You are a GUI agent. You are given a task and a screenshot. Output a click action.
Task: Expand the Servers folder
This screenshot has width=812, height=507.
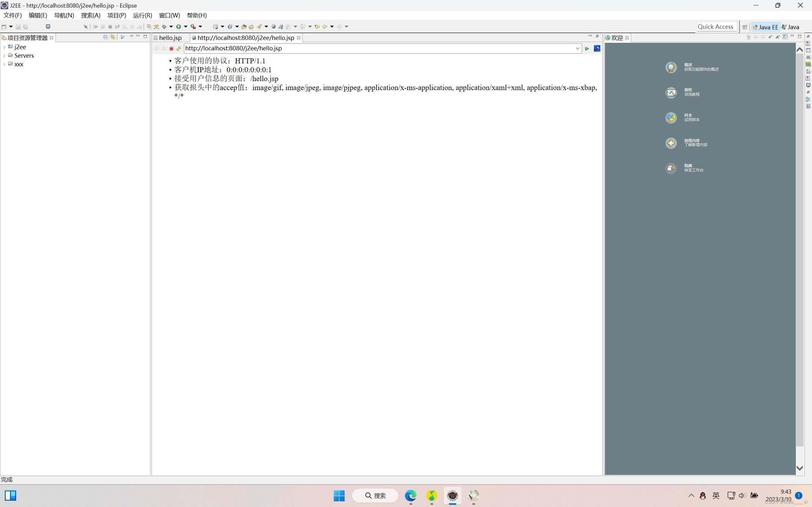4,56
